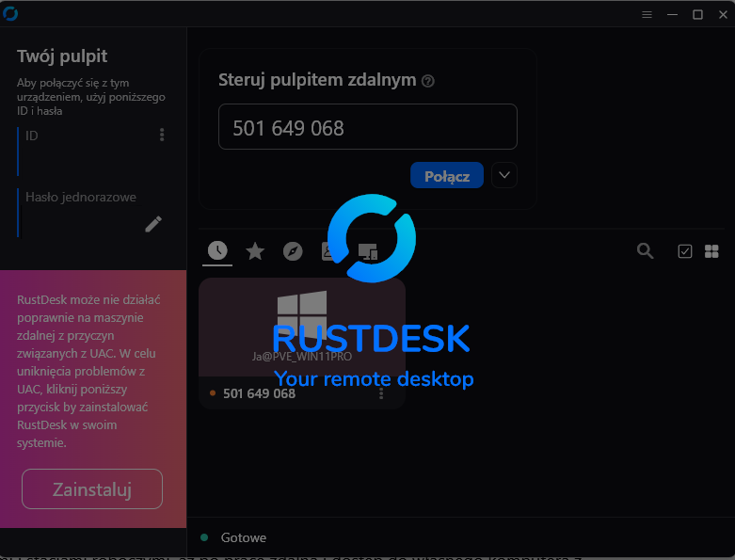The height and width of the screenshot is (560, 735).
Task: Click the search magnifier icon
Action: click(x=645, y=250)
